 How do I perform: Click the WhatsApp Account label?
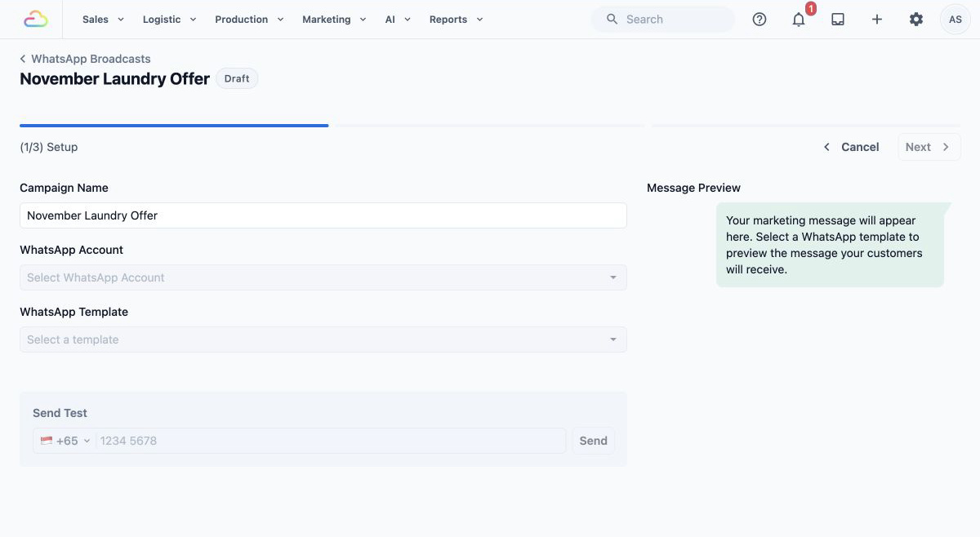[x=72, y=250]
